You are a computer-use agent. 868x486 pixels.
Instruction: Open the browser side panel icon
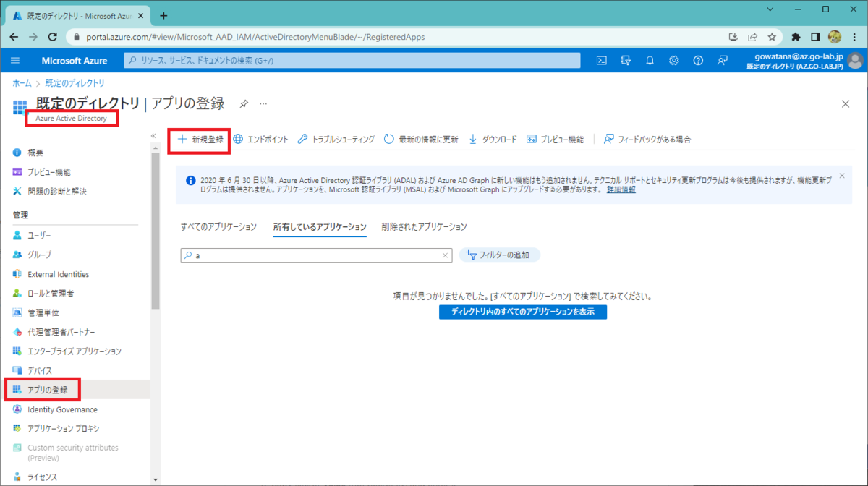(x=815, y=36)
